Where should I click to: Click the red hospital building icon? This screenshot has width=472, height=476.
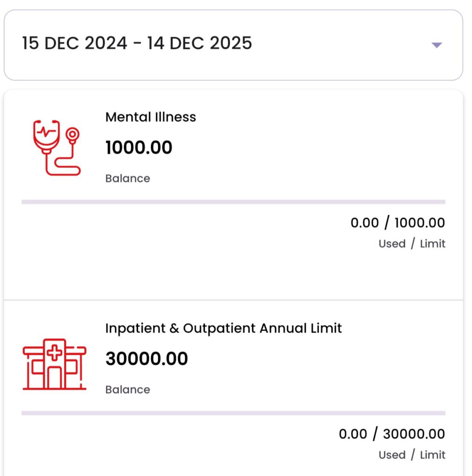[55, 364]
